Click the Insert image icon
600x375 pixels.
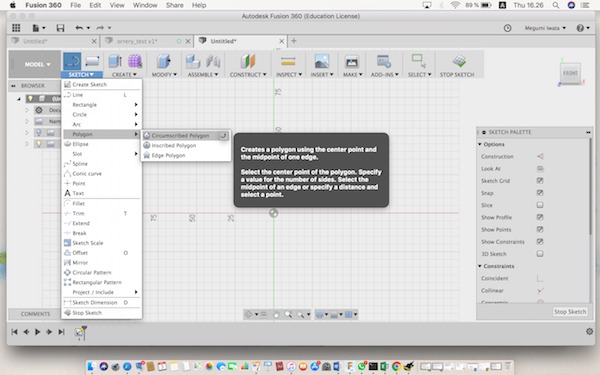coord(322,61)
